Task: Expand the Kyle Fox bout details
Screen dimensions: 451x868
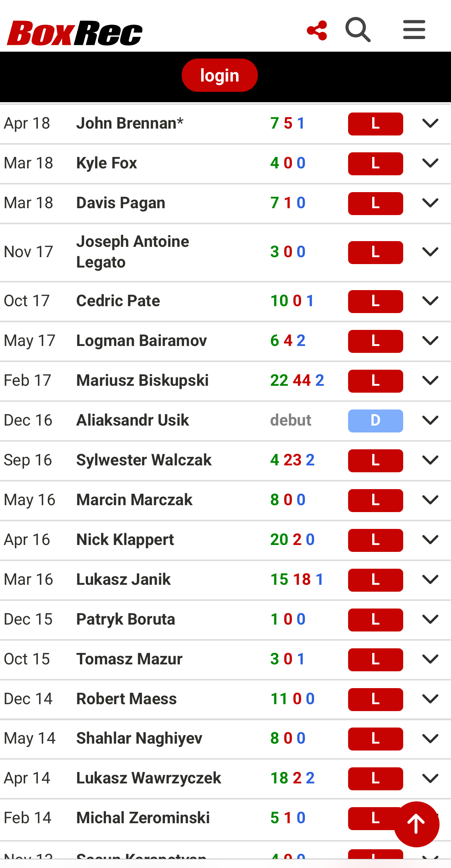Action: point(430,163)
